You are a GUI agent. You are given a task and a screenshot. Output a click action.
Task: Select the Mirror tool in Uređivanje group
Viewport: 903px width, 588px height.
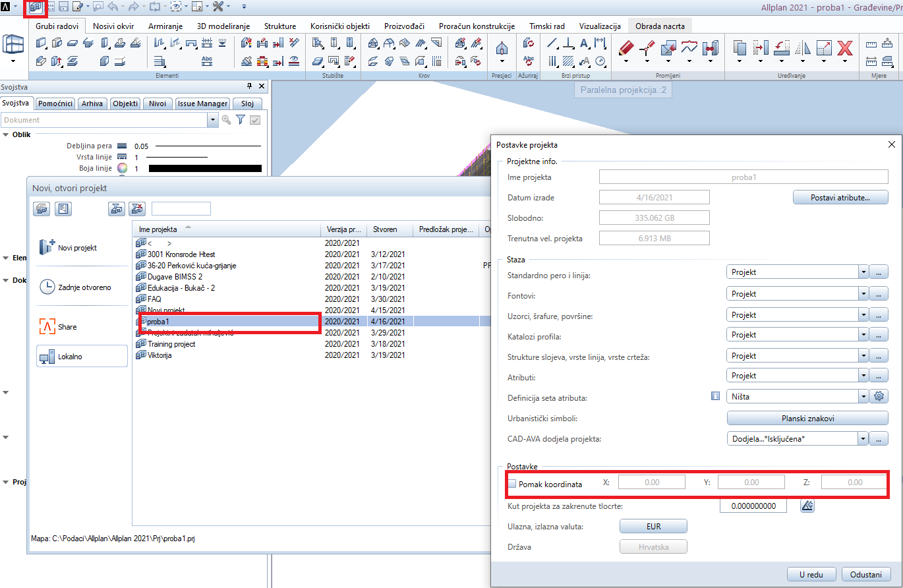803,48
